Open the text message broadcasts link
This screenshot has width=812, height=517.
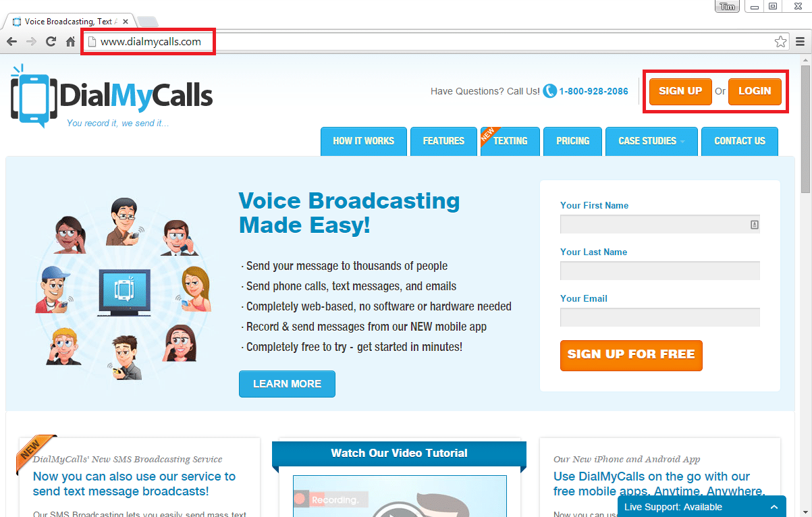(x=134, y=484)
